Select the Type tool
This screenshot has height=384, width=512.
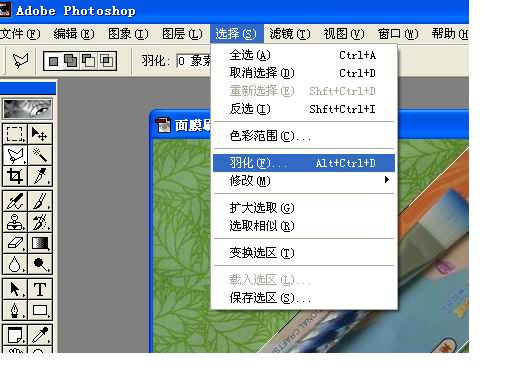pyautogui.click(x=40, y=289)
